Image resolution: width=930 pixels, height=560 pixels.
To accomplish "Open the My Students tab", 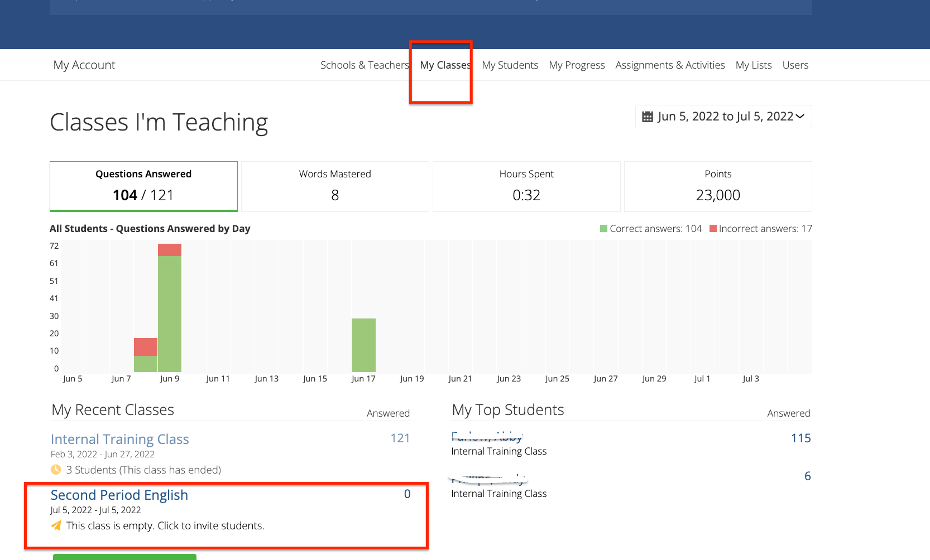I will pos(510,65).
